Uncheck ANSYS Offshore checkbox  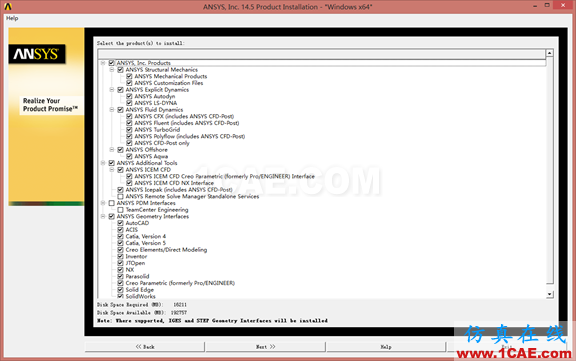pyautogui.click(x=120, y=149)
